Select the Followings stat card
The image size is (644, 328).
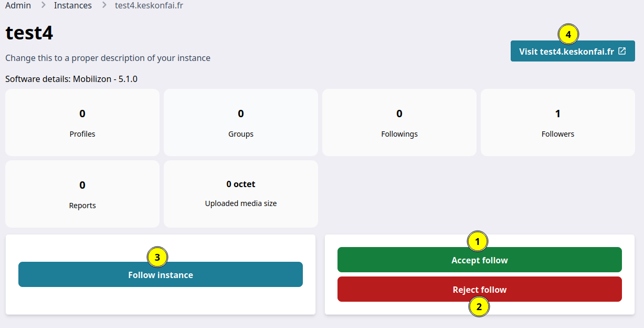[x=399, y=122]
